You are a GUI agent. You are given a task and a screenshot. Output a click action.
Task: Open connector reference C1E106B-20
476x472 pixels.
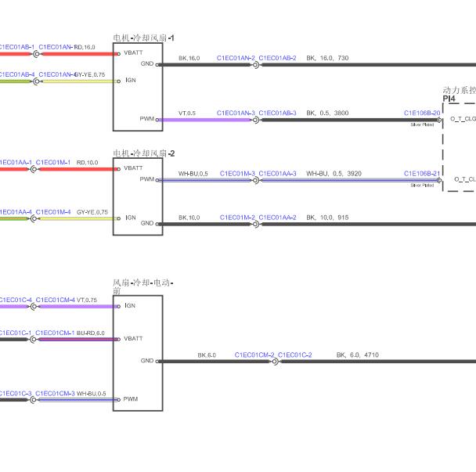422,113
